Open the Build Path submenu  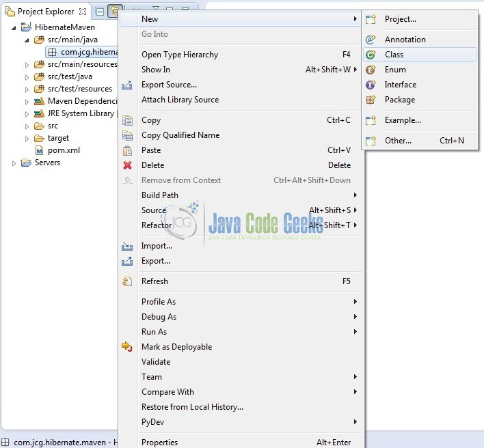click(240, 195)
